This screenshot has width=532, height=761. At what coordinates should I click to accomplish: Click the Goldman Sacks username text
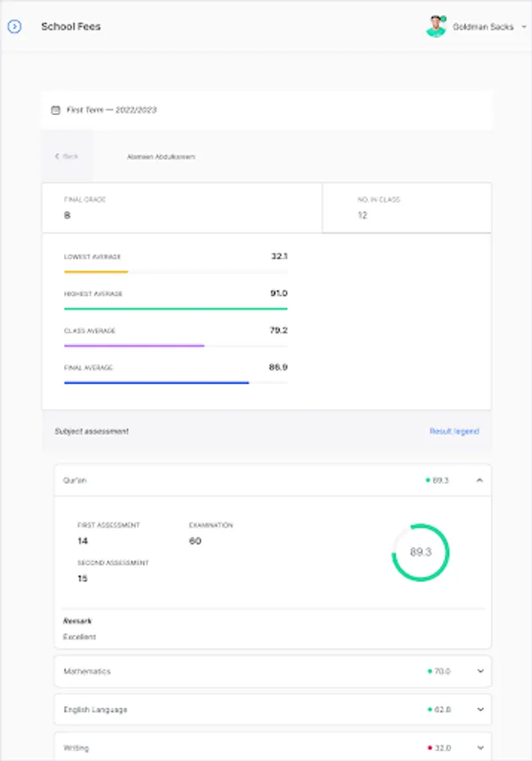point(483,27)
